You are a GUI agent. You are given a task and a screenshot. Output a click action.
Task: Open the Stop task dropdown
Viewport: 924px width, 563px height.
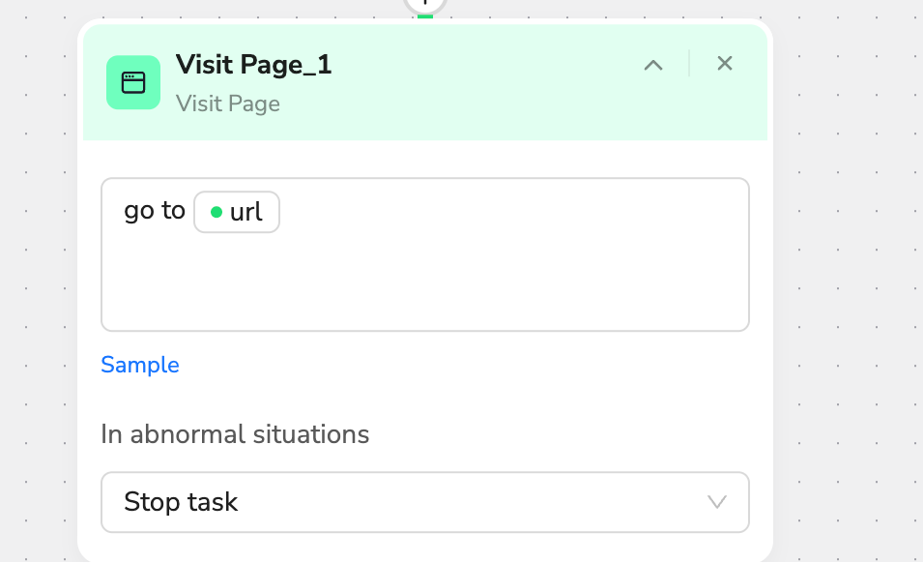425,502
